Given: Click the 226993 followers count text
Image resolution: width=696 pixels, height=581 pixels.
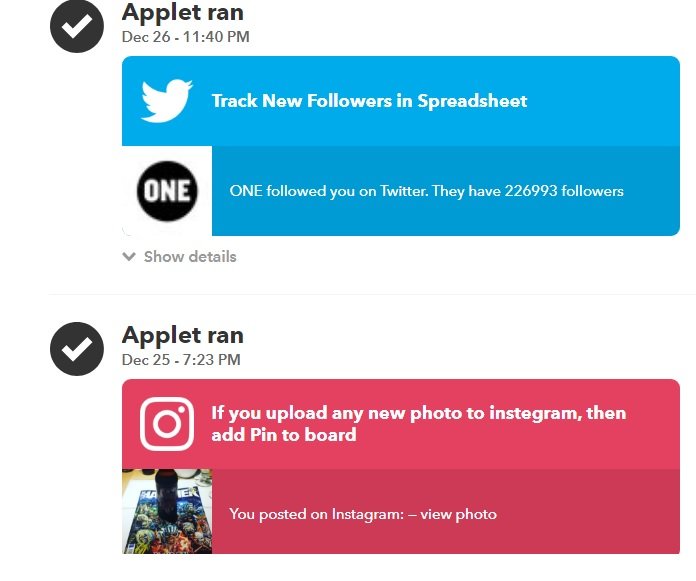Looking at the screenshot, I should [x=571, y=191].
